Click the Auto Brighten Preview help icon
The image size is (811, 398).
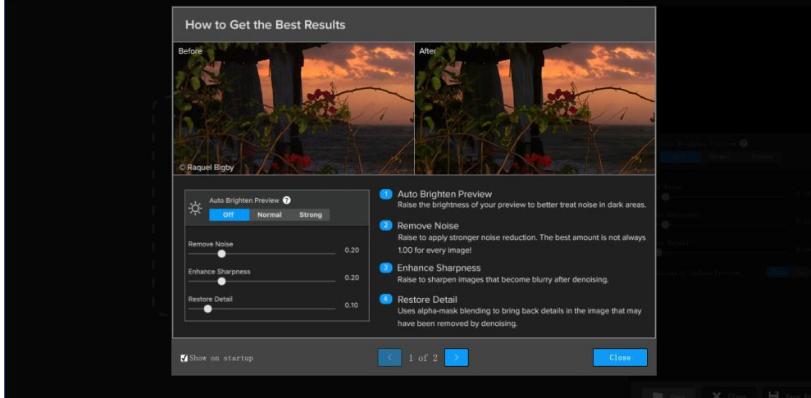click(x=287, y=200)
